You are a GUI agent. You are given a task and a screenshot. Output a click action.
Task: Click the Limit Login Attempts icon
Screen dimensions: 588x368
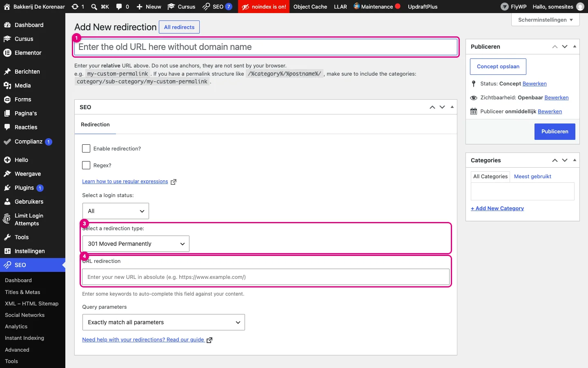point(7,219)
